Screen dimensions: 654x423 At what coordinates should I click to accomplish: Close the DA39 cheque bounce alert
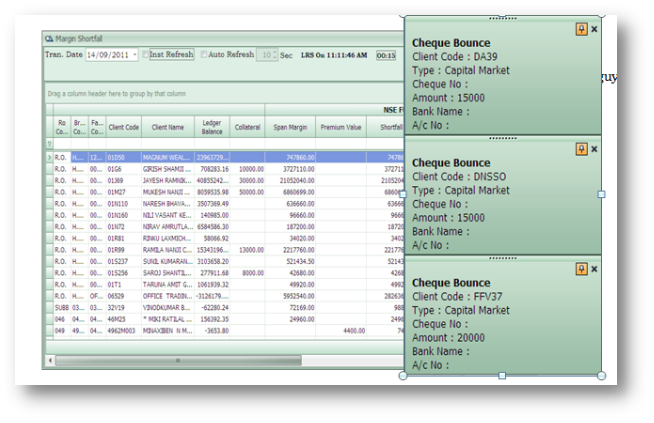click(x=594, y=29)
